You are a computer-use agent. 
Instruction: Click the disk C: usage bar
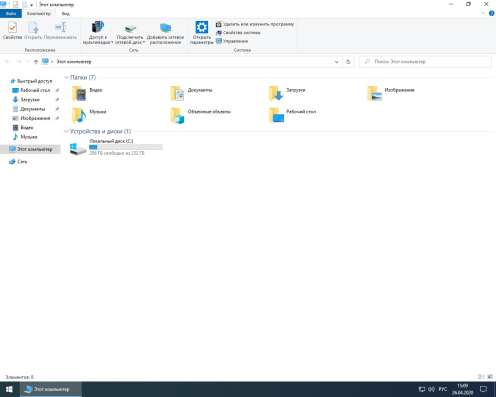126,147
